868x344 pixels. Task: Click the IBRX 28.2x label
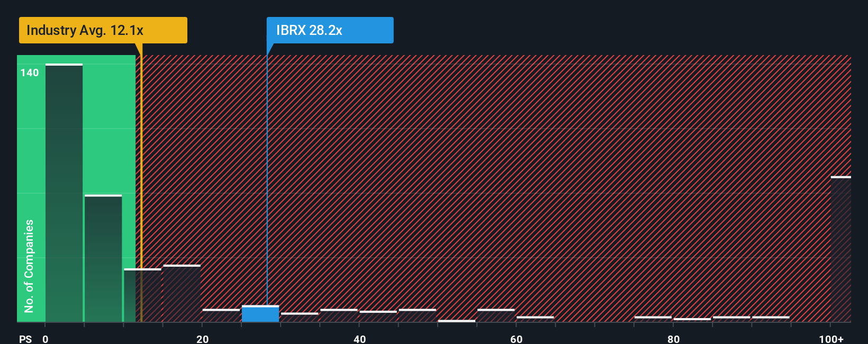[x=330, y=30]
